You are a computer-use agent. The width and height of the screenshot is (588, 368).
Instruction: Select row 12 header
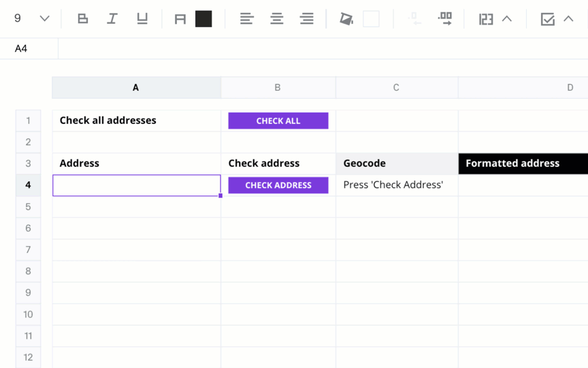pos(28,357)
